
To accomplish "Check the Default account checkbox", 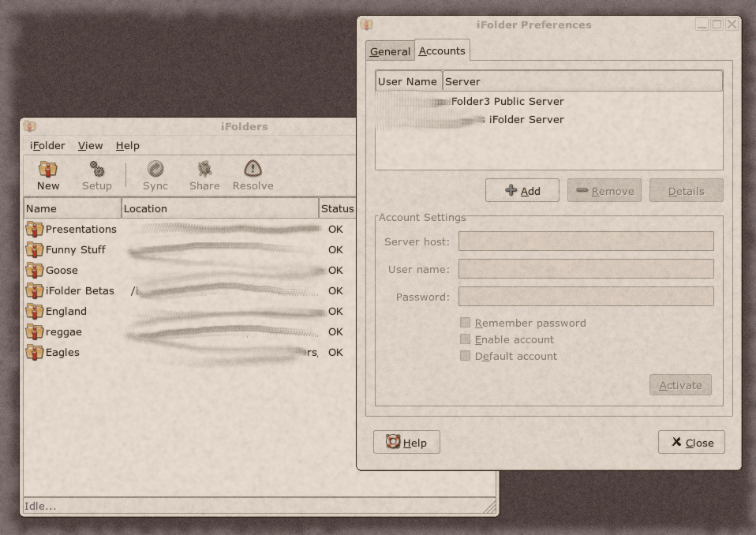I will point(466,356).
